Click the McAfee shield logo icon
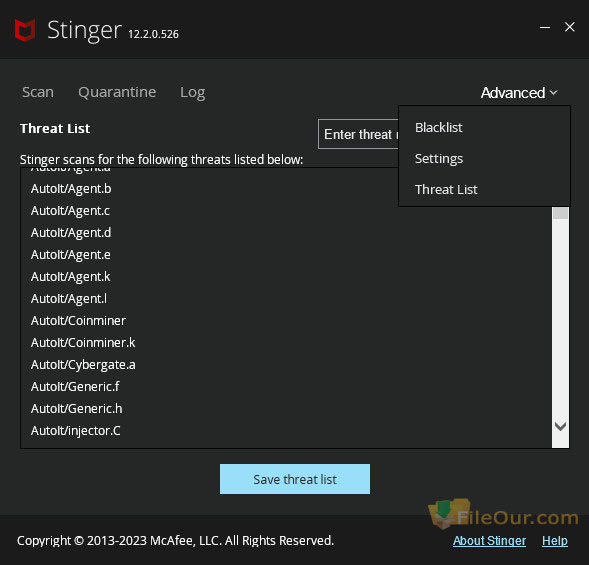The image size is (589, 565). 25,30
